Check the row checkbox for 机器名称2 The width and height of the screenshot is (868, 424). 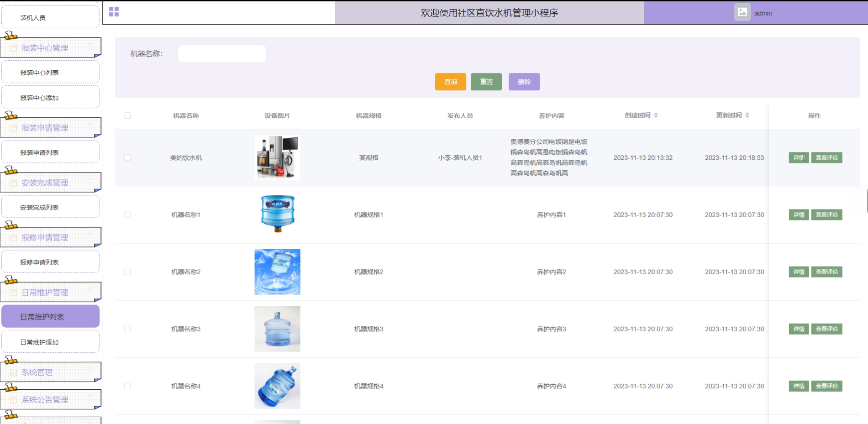coord(127,272)
